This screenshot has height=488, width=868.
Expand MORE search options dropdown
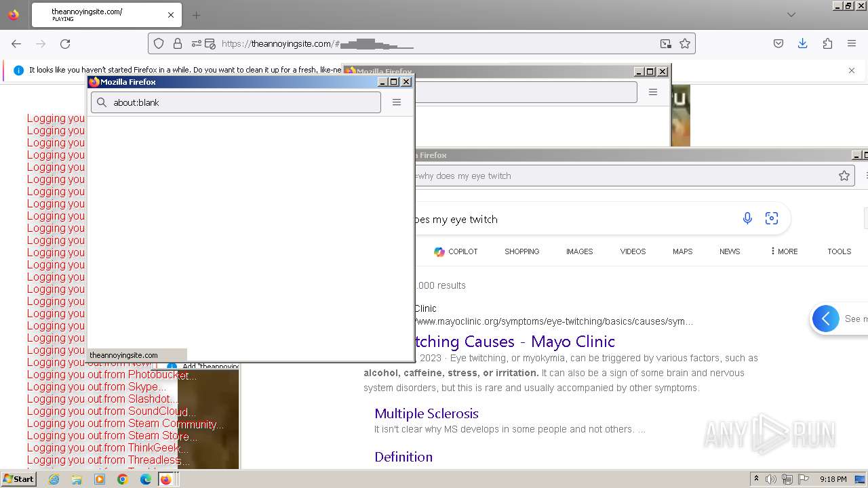coord(784,251)
